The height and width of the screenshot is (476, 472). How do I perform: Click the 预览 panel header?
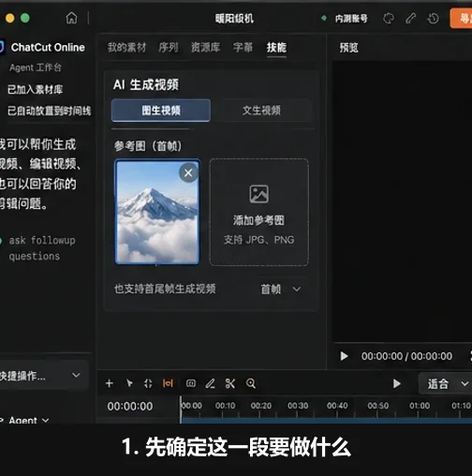click(348, 48)
